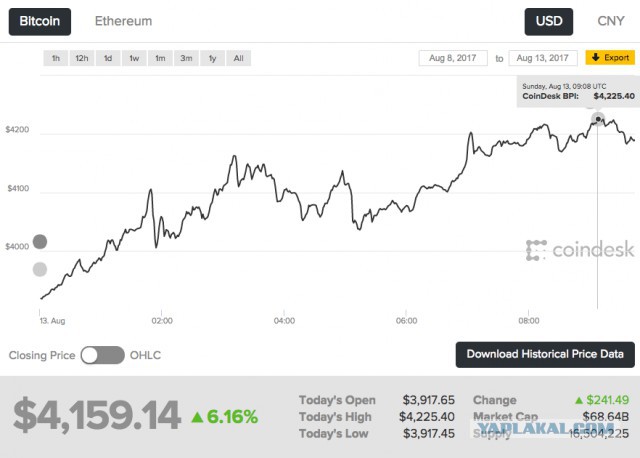This screenshot has height=458, width=640.
Task: Click the green percent change arrow
Action: (x=197, y=417)
